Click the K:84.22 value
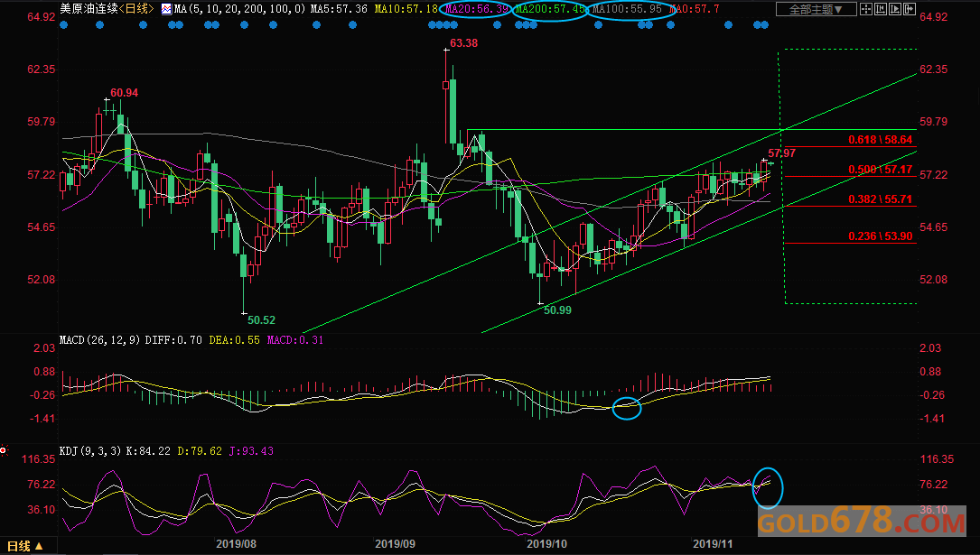The height and width of the screenshot is (555, 980). (147, 450)
